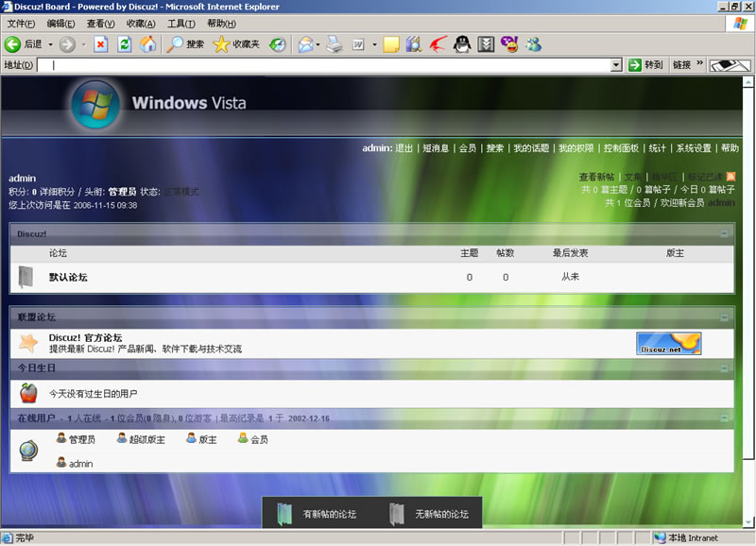Image resolution: width=756 pixels, height=546 pixels.
Task: Collapse the 今日生日 section
Action: 724,367
